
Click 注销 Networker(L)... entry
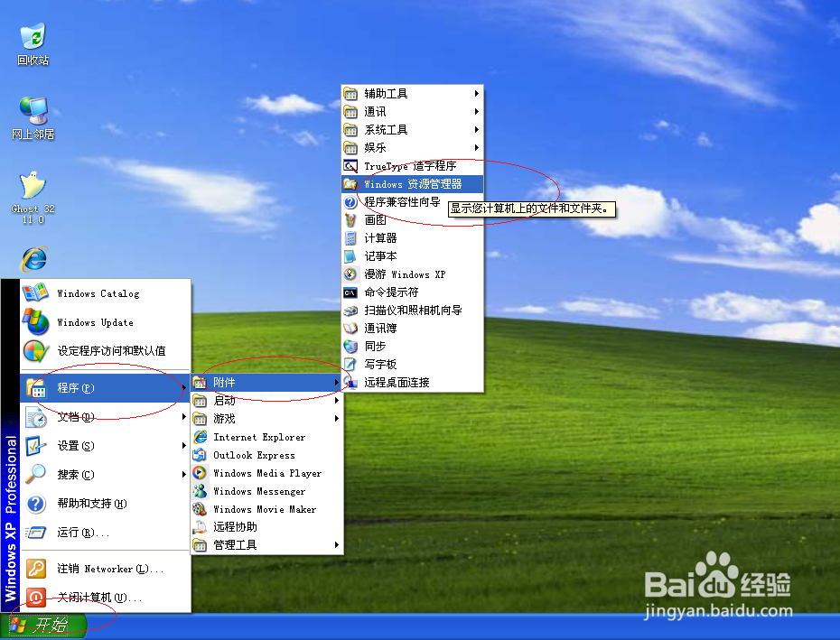pyautogui.click(x=105, y=568)
